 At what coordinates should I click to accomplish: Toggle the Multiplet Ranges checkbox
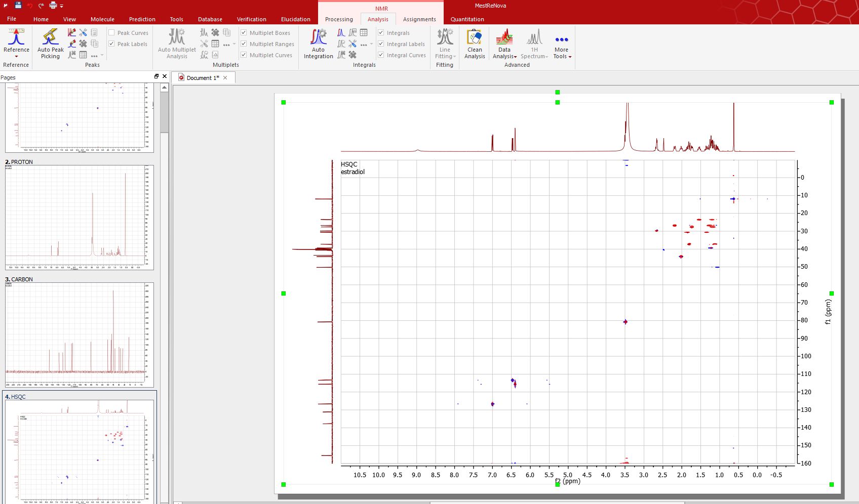point(244,44)
